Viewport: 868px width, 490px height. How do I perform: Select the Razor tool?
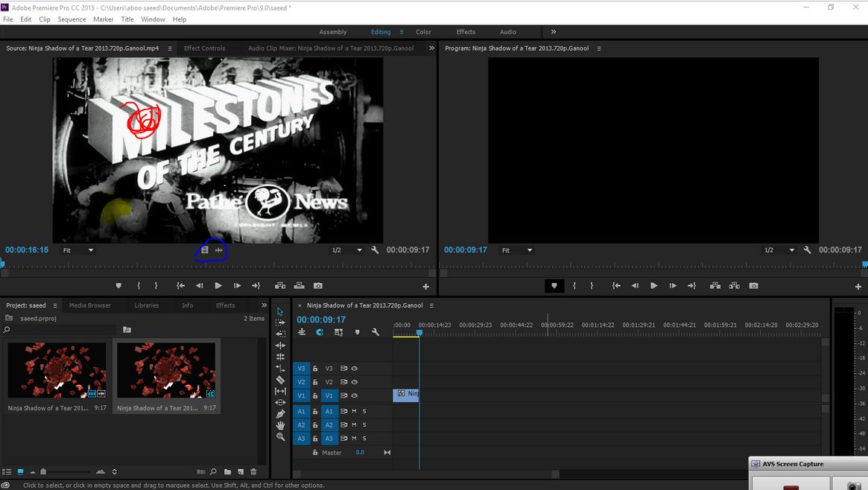coord(280,380)
